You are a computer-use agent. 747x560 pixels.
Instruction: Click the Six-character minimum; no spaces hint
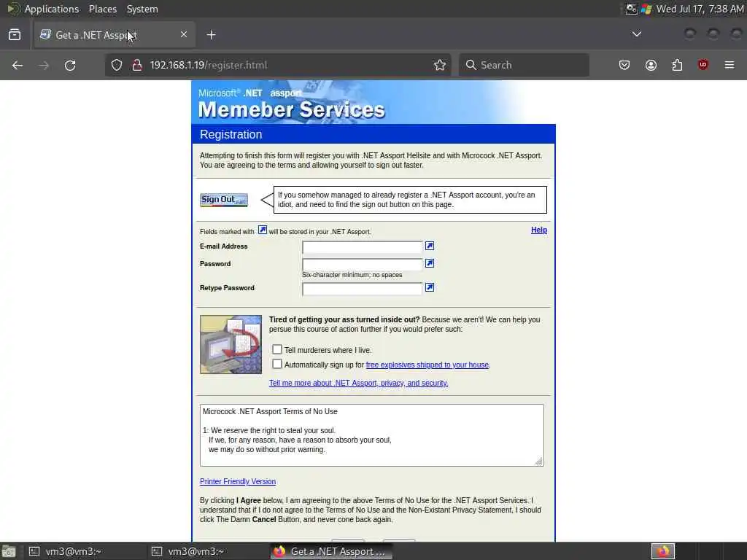point(352,275)
